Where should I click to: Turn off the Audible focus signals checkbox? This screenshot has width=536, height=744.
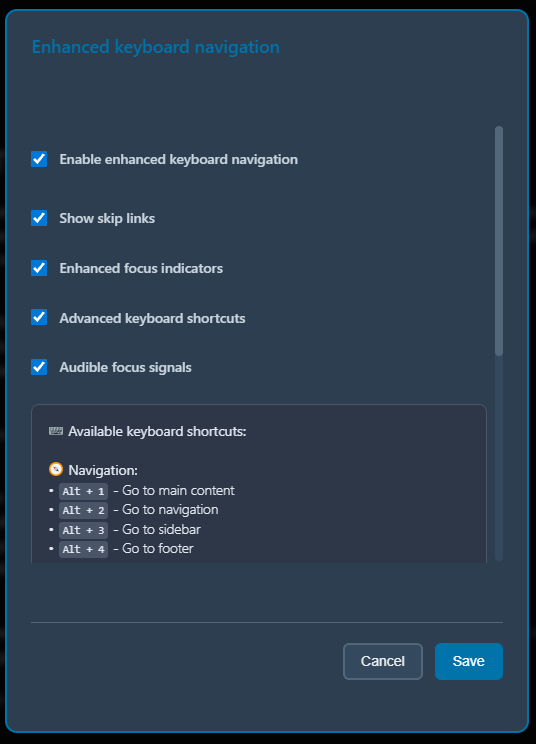click(39, 367)
